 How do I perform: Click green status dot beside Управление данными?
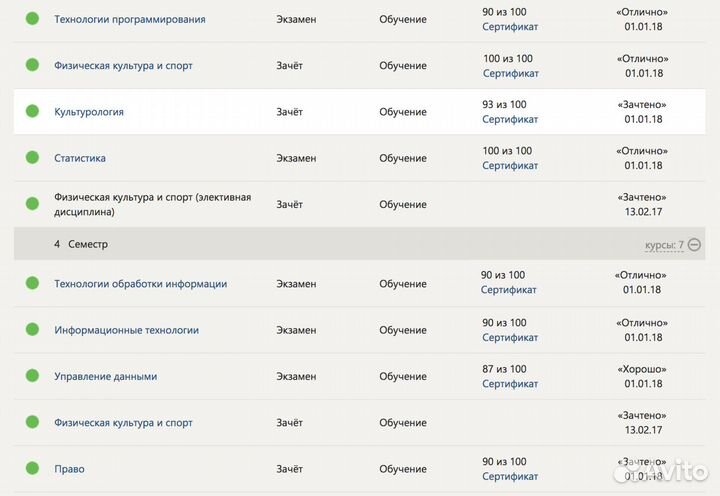[32, 376]
